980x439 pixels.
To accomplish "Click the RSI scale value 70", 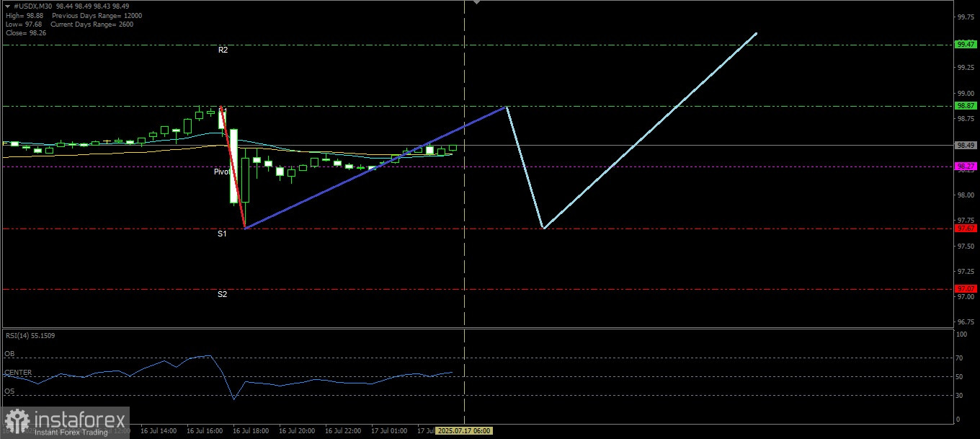I will tap(960, 358).
